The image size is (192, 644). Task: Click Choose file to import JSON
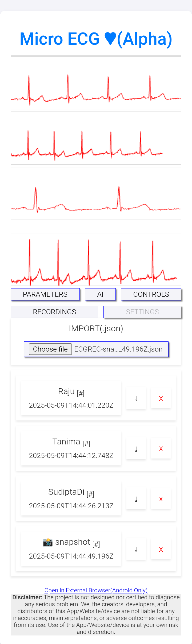pos(50,349)
